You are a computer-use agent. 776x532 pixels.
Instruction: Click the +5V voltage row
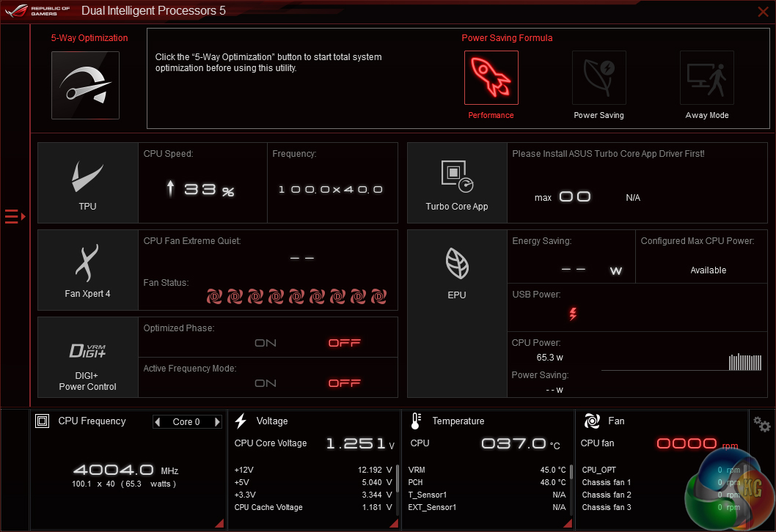[x=313, y=482]
